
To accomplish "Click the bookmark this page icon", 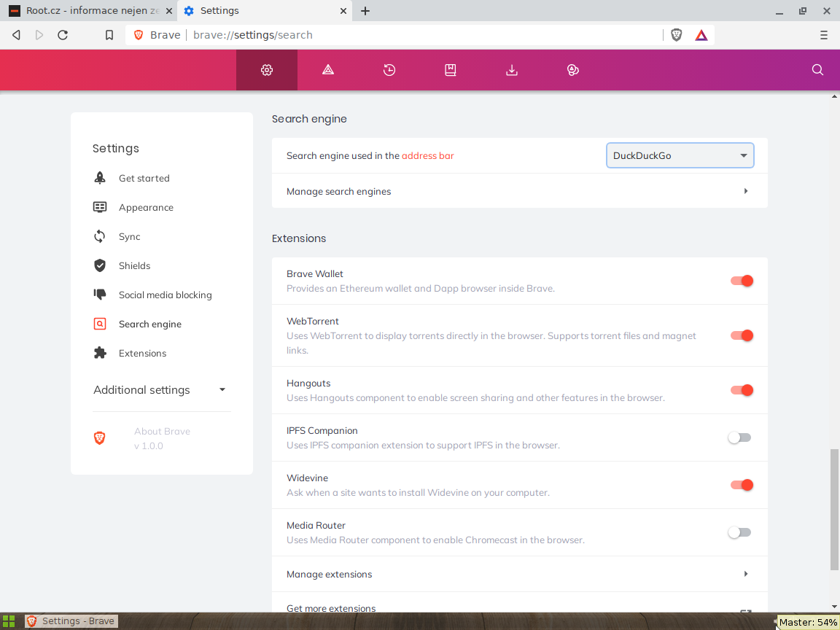I will [109, 35].
